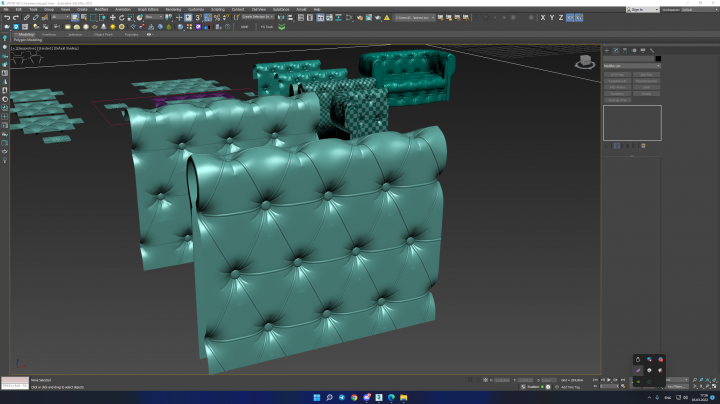Image resolution: width=720 pixels, height=404 pixels.
Task: Toggle the X axis constraint
Action: (x=543, y=17)
